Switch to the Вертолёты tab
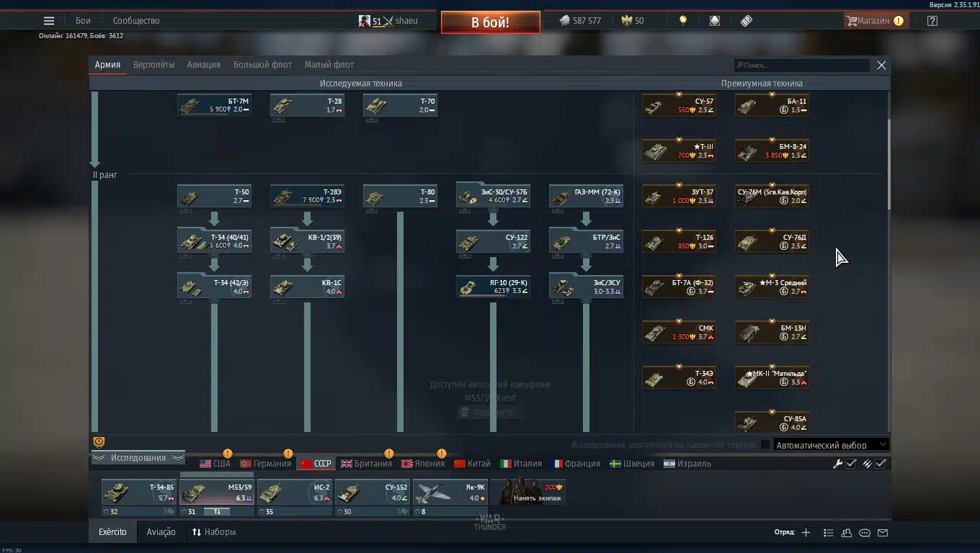Viewport: 980px width, 553px height. tap(153, 65)
